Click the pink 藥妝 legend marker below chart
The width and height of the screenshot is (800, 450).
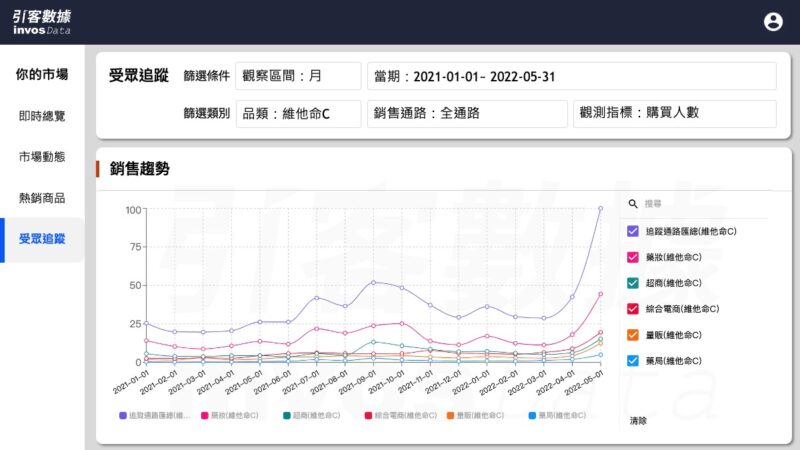(x=203, y=414)
